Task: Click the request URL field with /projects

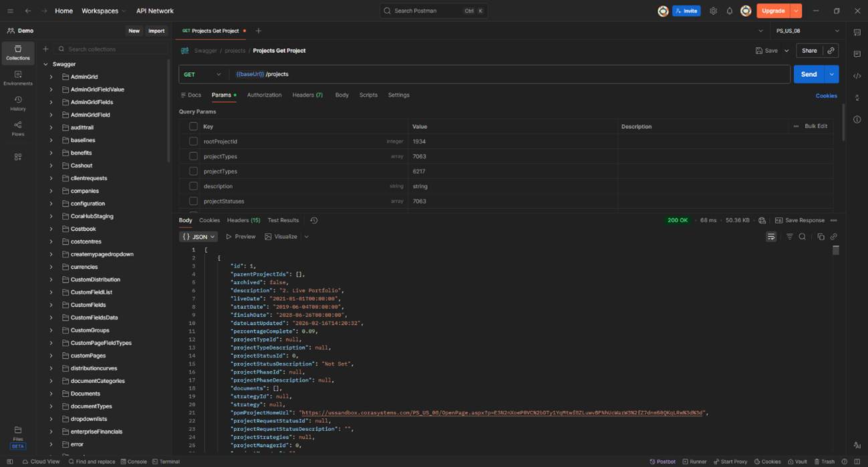Action: (x=509, y=74)
